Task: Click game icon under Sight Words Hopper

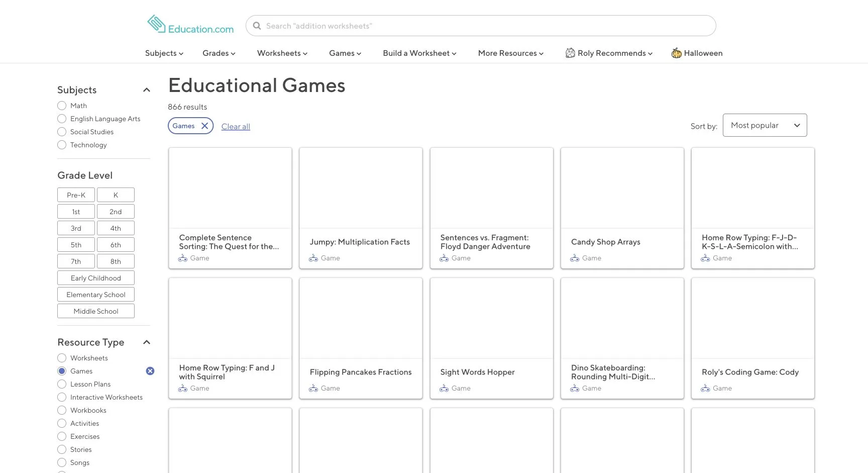Action: [444, 388]
